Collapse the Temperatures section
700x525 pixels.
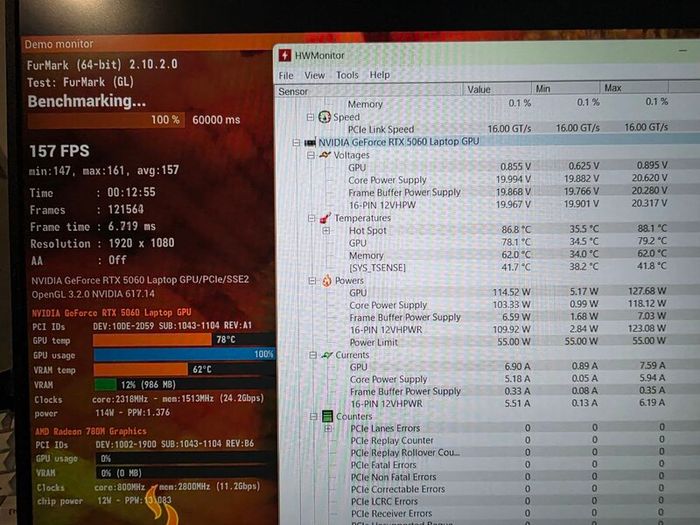312,218
